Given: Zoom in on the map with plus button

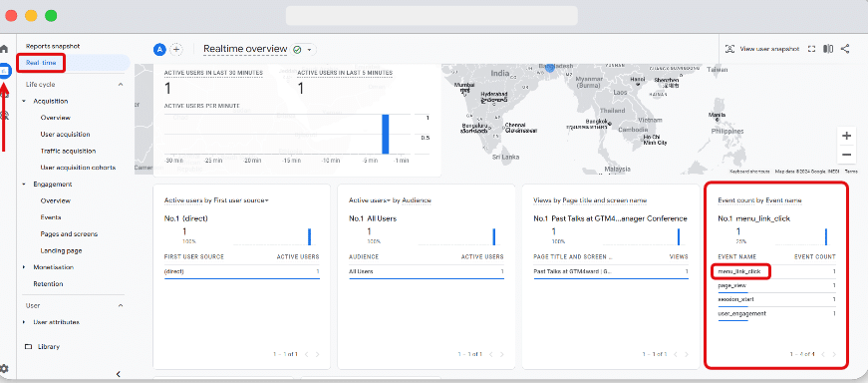Looking at the screenshot, I should click(846, 136).
